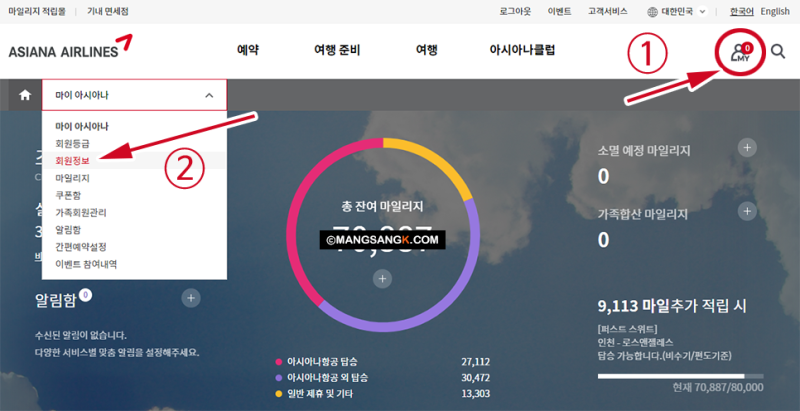Click the 소멸 예정 마일리지 label

(x=644, y=151)
